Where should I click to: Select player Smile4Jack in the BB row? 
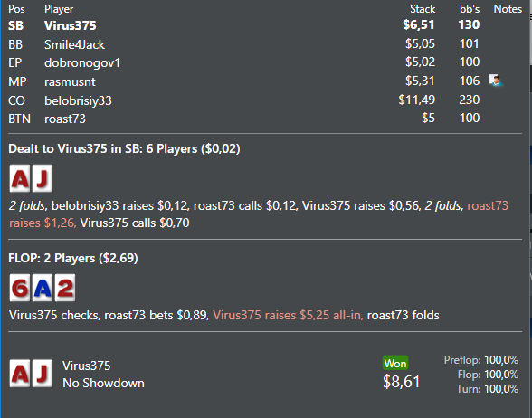pyautogui.click(x=74, y=45)
